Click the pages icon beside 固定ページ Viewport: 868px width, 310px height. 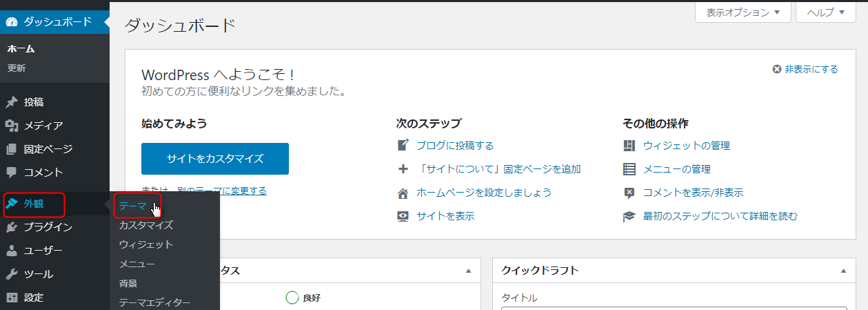[x=12, y=149]
